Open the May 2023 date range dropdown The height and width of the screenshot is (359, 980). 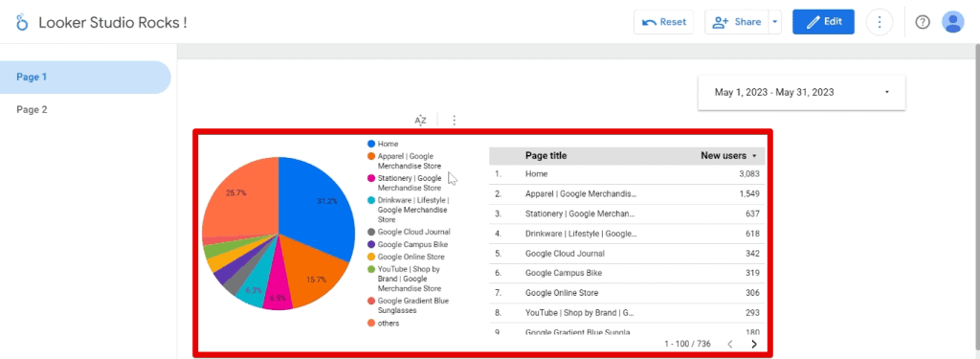click(801, 92)
